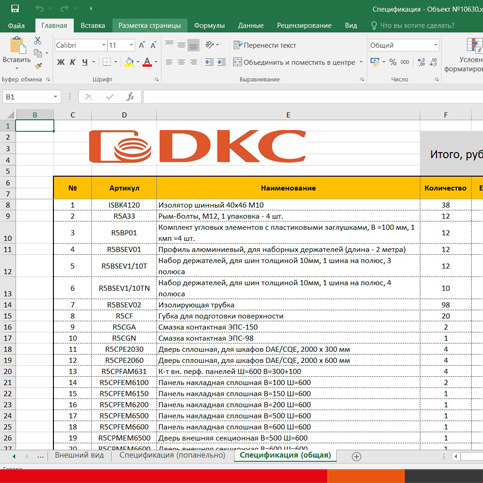483x483 pixels.
Task: Open the Общий number format dropdown
Action: 435,45
